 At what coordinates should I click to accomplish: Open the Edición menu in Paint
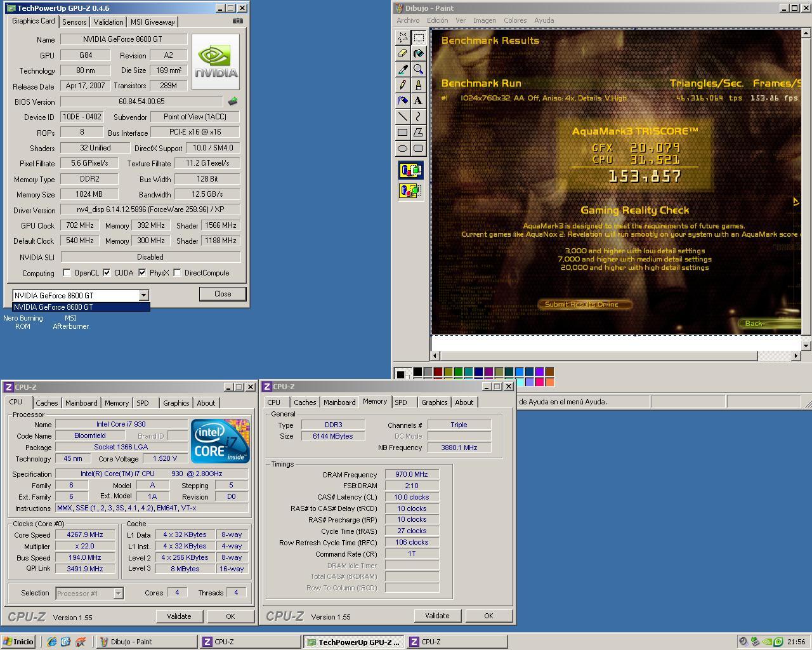pyautogui.click(x=437, y=20)
